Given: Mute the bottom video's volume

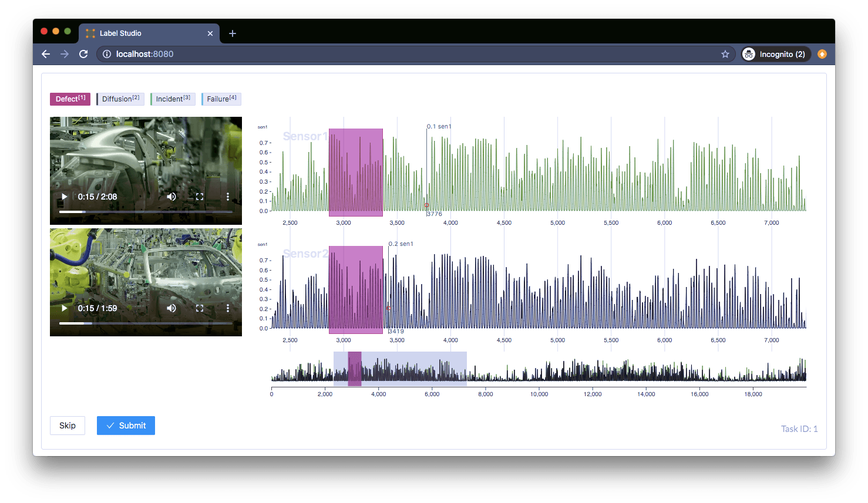Looking at the screenshot, I should click(171, 308).
